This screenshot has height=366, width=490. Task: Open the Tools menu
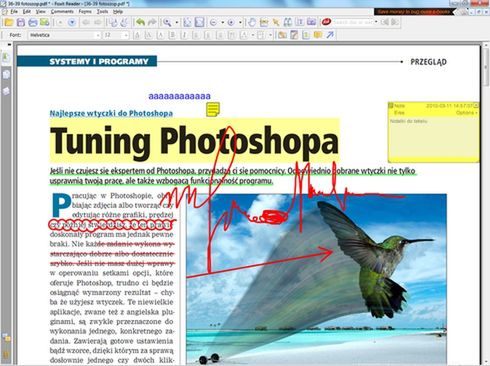[102, 12]
